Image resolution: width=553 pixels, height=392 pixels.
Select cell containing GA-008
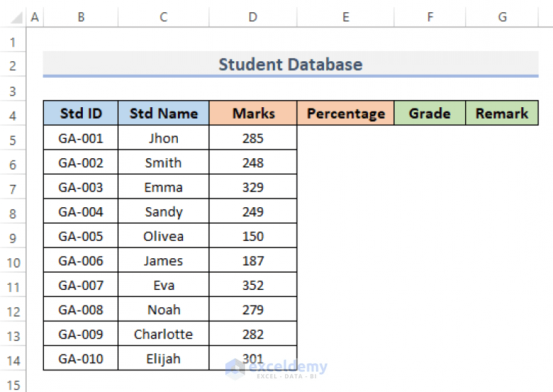[x=81, y=309]
